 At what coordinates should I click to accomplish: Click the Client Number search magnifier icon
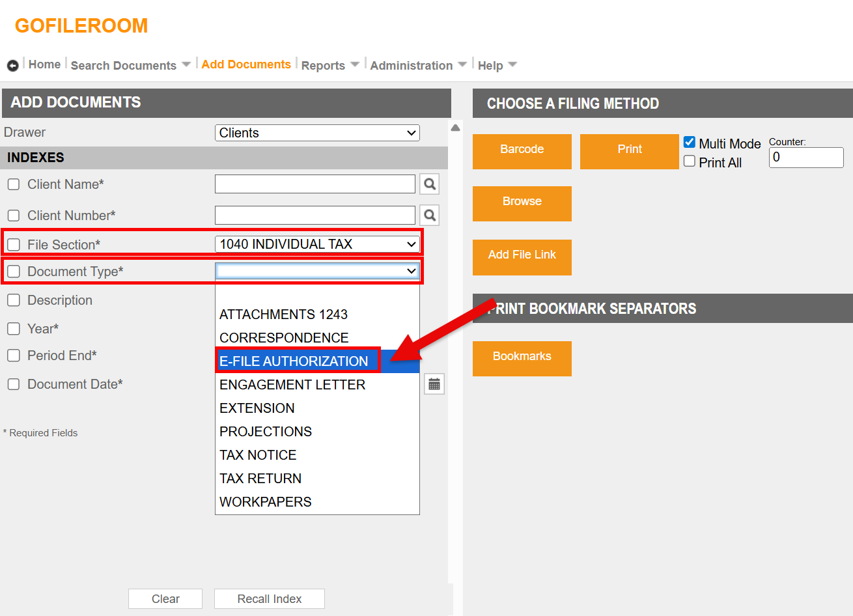[429, 216]
